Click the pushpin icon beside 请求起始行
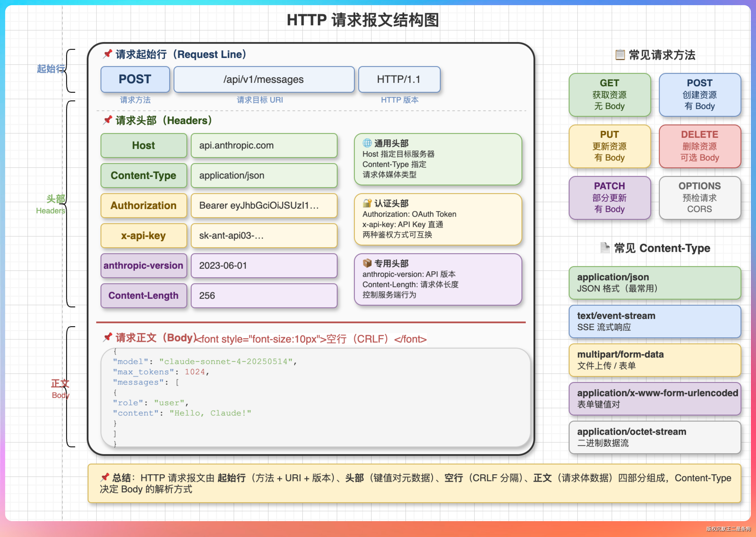 [107, 54]
